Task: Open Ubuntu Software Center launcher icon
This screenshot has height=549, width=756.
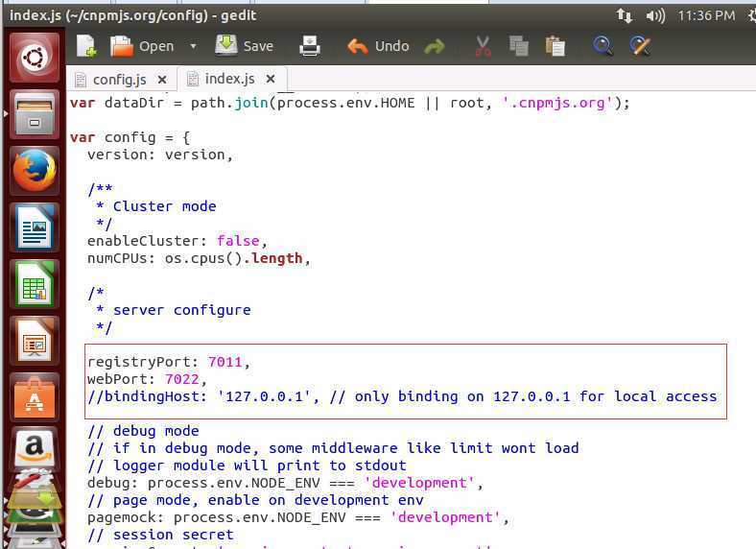Action: [x=35, y=397]
